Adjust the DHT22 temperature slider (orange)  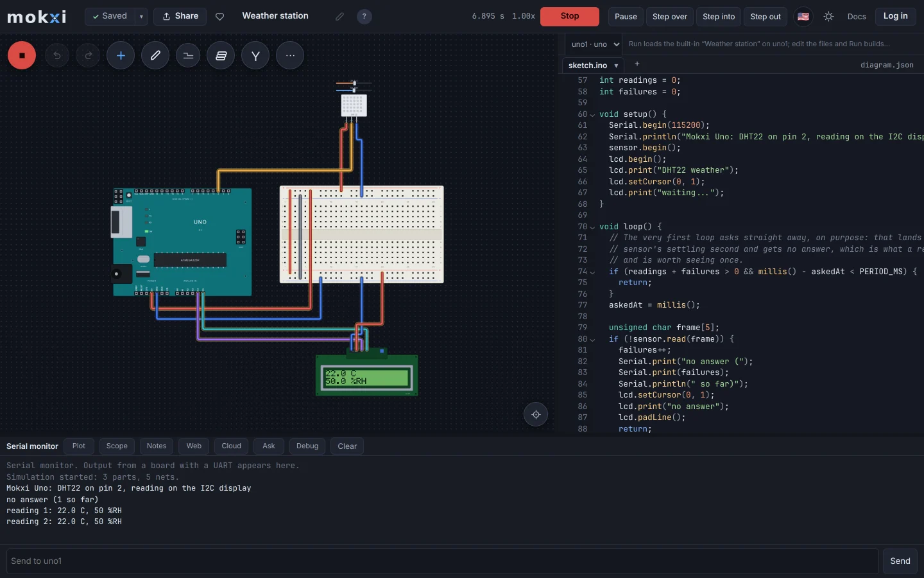click(354, 83)
